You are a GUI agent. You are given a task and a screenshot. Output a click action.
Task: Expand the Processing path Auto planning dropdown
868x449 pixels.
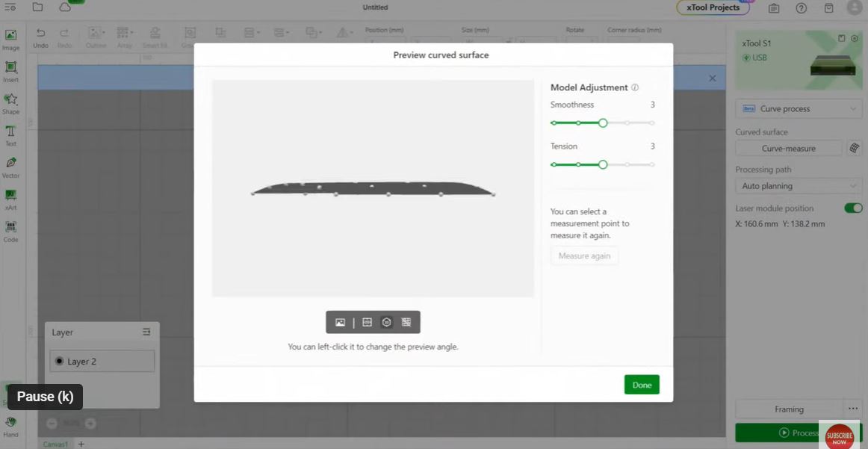(x=799, y=186)
